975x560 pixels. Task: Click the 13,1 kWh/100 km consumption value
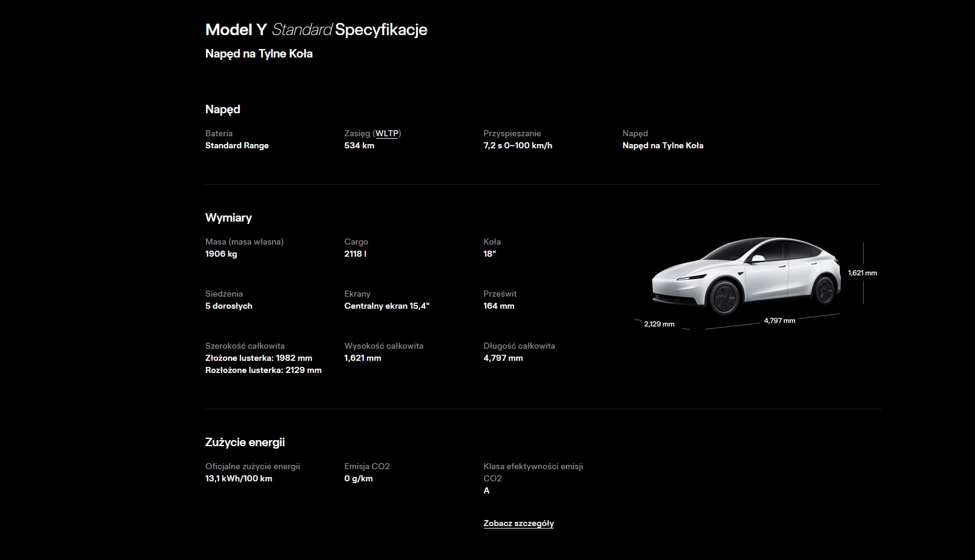[x=239, y=479]
